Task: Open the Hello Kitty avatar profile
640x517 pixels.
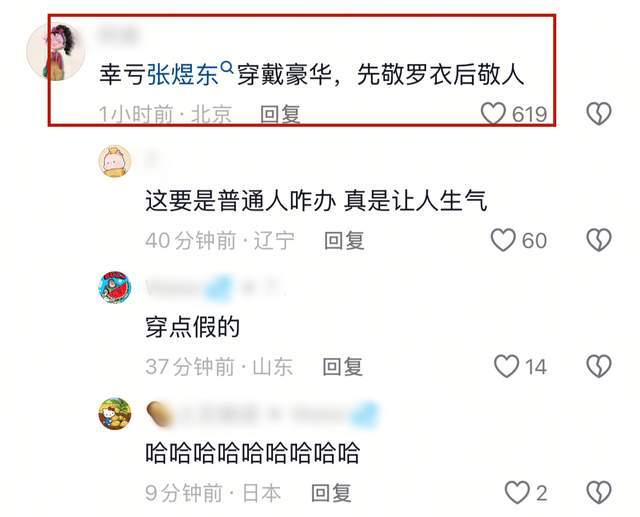Action: [x=115, y=413]
